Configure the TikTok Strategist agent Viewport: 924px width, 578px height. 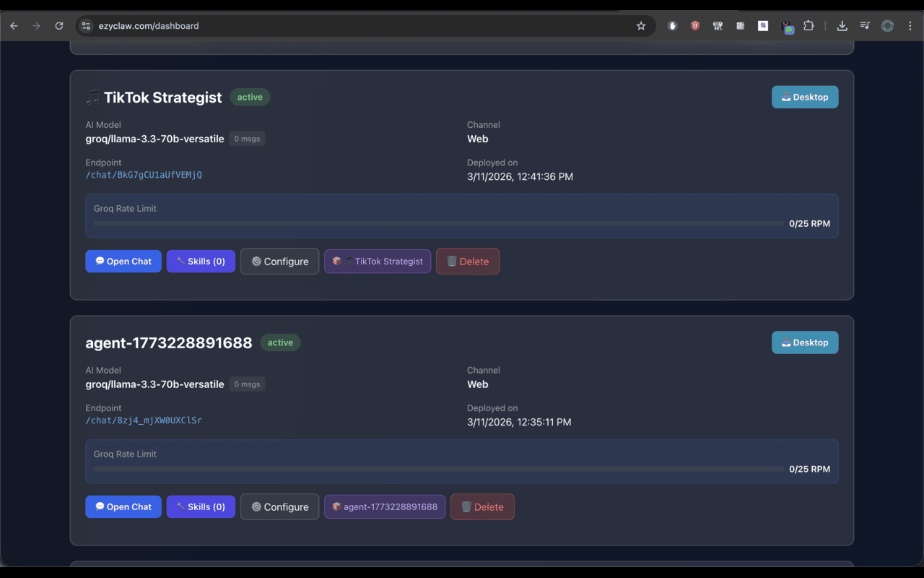tap(279, 262)
